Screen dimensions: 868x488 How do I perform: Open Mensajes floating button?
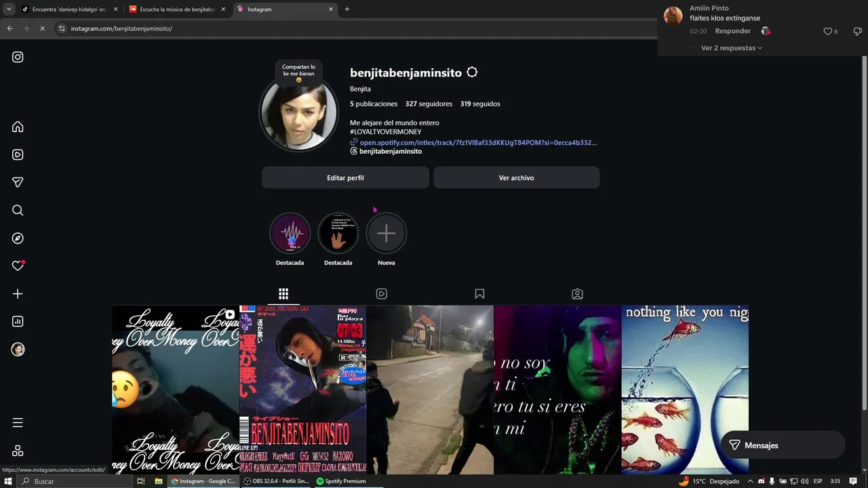tap(783, 445)
